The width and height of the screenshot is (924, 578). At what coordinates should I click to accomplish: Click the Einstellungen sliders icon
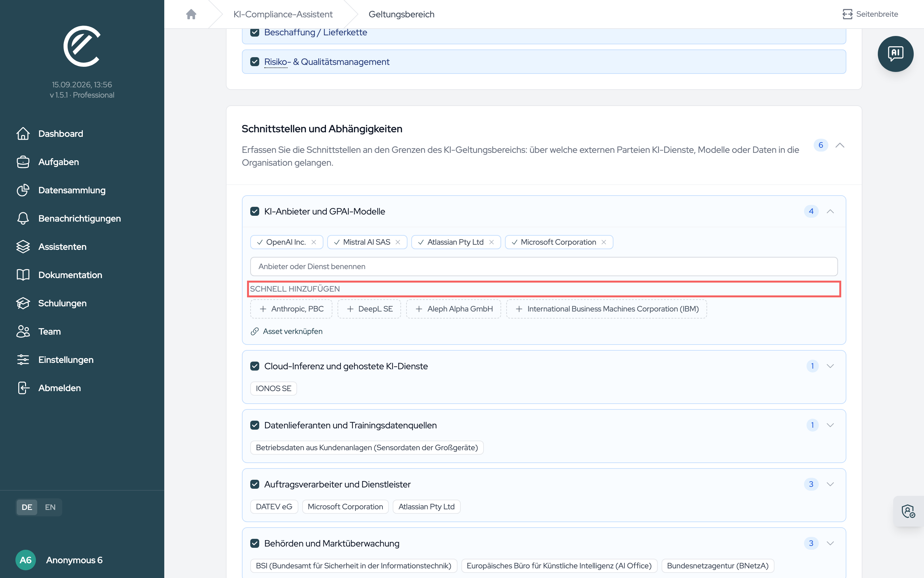[x=23, y=360]
